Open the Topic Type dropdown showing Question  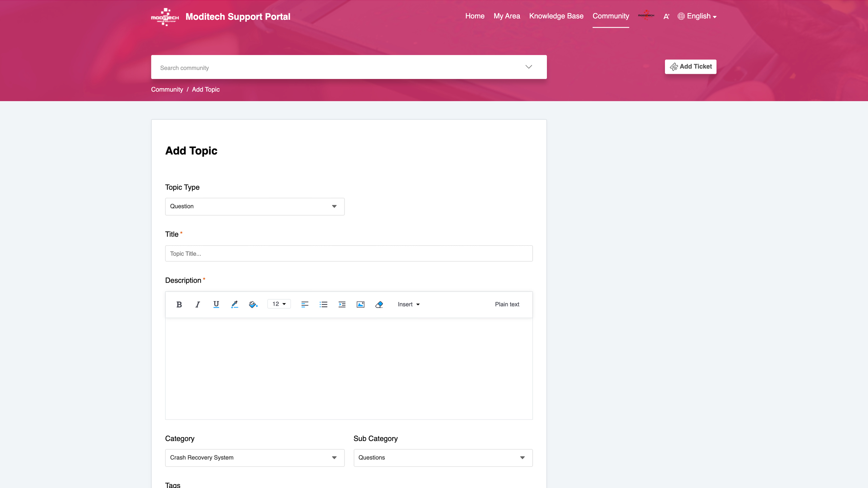click(x=255, y=206)
